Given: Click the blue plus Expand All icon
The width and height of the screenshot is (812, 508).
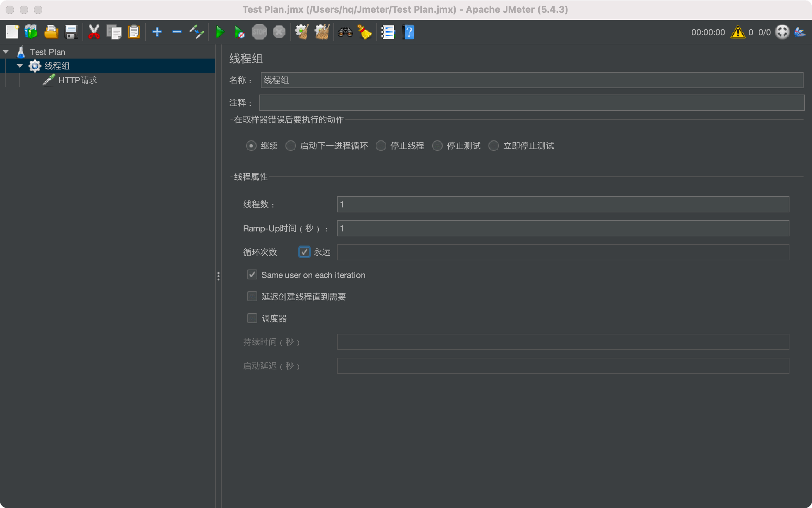Looking at the screenshot, I should click(x=157, y=32).
